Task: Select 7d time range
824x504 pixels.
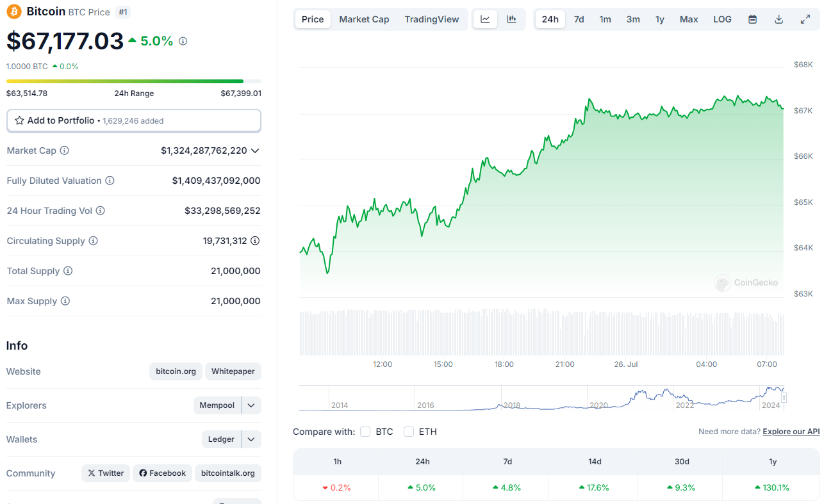Action: click(x=579, y=19)
